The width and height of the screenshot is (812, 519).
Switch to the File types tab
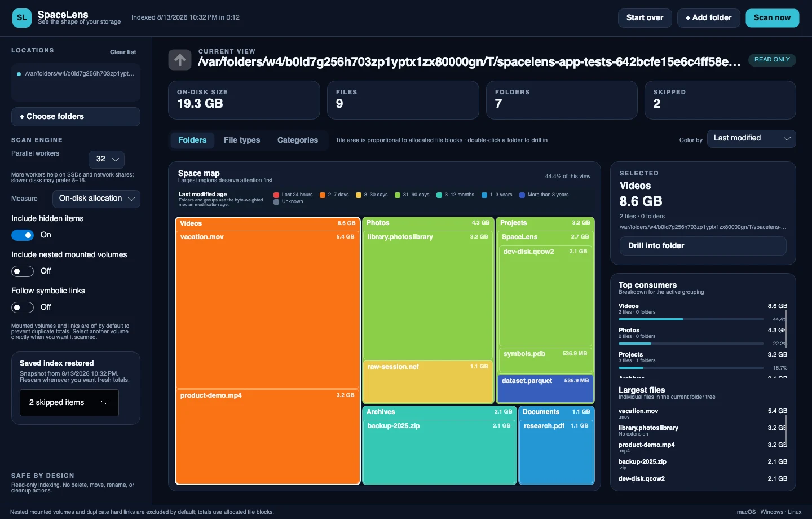242,140
